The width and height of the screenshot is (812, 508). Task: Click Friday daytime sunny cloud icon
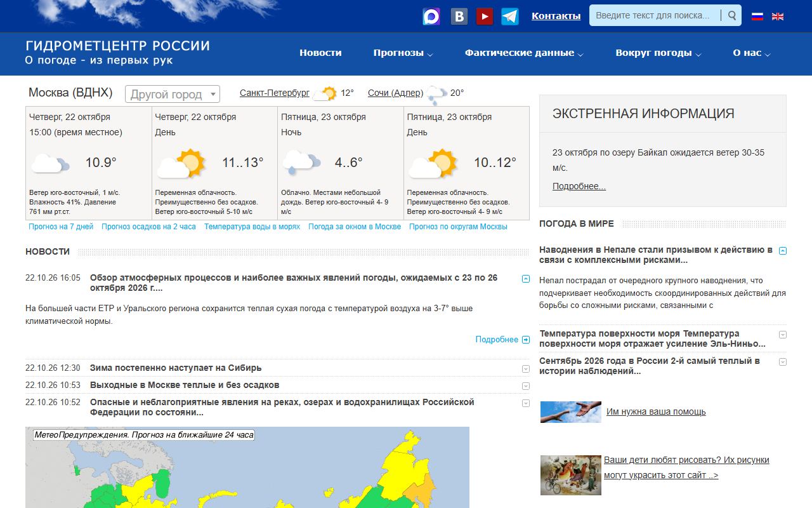[x=433, y=164]
